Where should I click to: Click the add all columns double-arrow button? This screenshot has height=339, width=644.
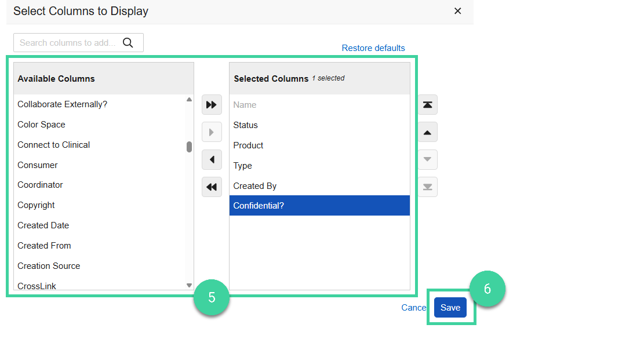pos(212,105)
